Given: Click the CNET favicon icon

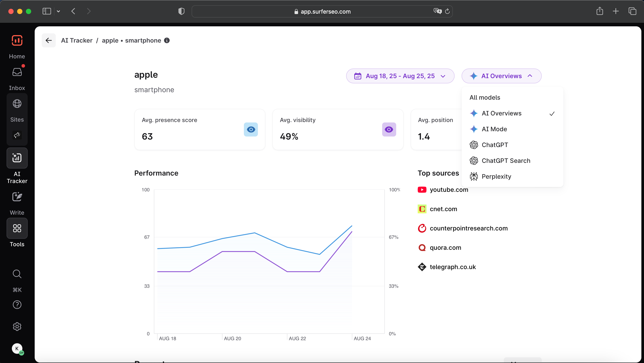Looking at the screenshot, I should pos(422,209).
